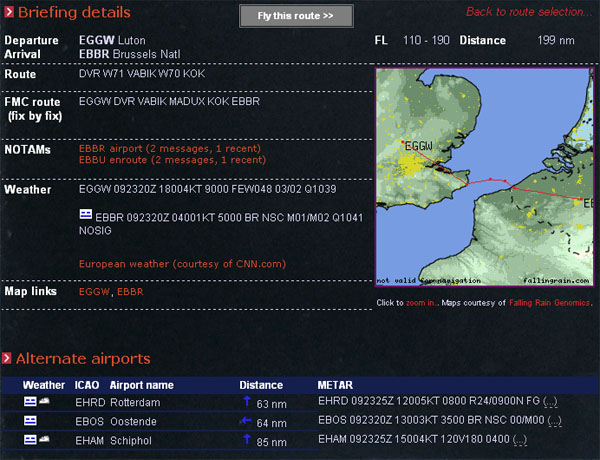This screenshot has height=460, width=600.
Task: Open the EBBR map link
Action: coord(129,292)
